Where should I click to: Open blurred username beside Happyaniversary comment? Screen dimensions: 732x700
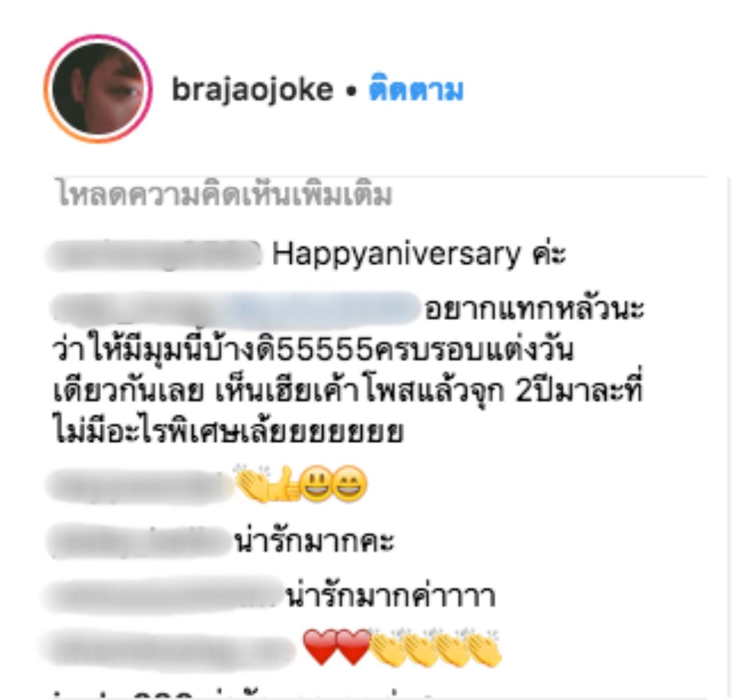coord(153,255)
